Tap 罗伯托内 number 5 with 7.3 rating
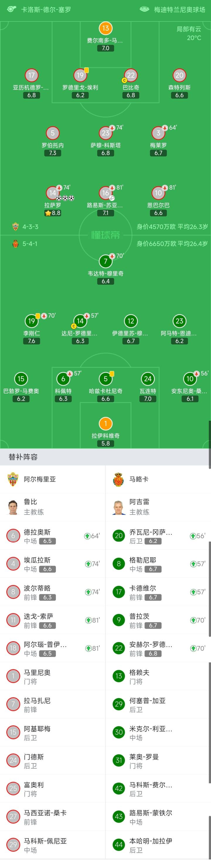This screenshot has height=868, width=211. [x=52, y=133]
